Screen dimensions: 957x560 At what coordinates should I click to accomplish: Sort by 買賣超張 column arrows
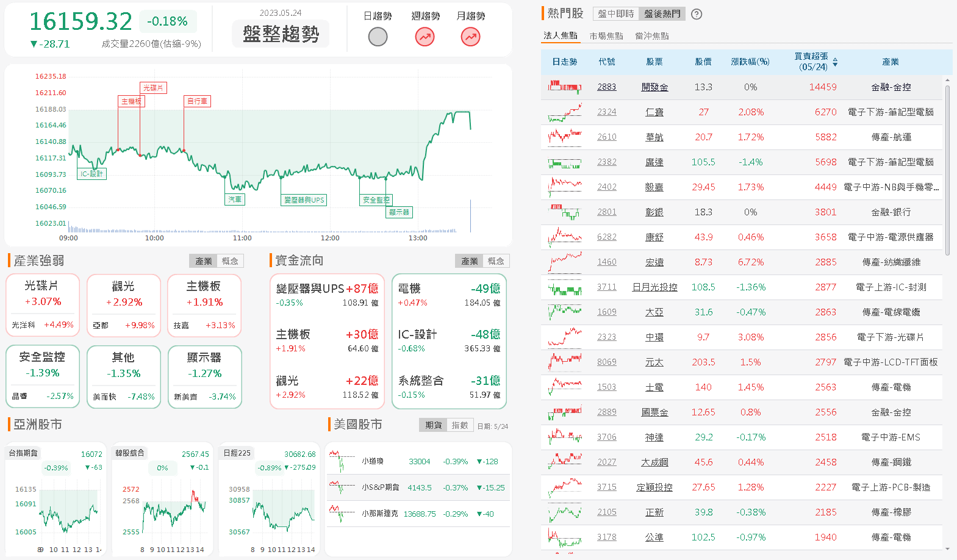pos(835,62)
